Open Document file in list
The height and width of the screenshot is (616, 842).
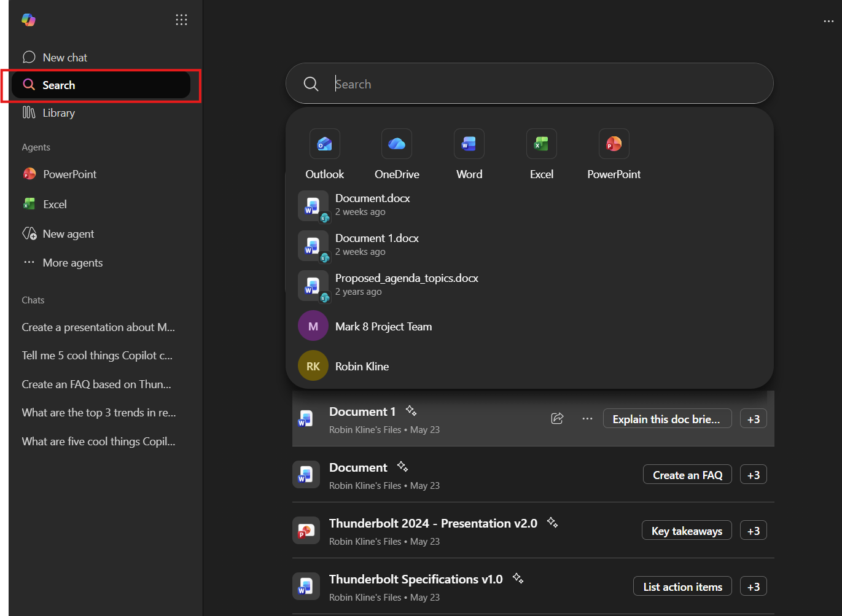pos(358,467)
